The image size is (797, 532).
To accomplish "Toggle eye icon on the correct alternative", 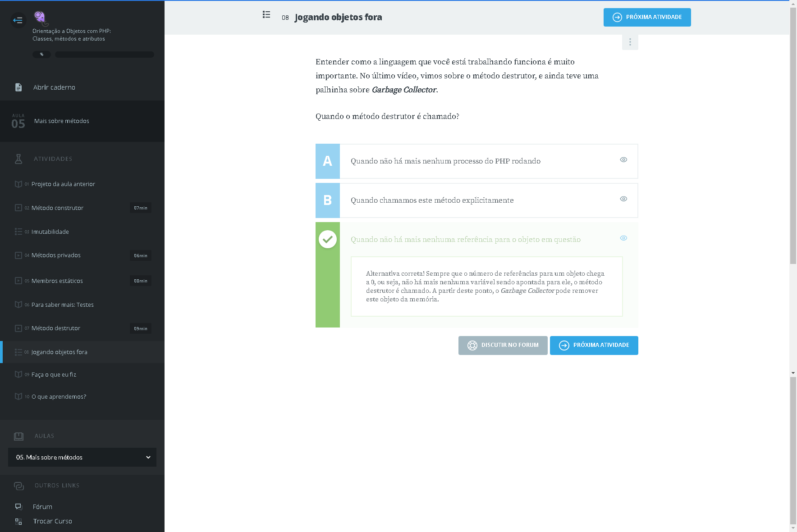I will click(623, 238).
